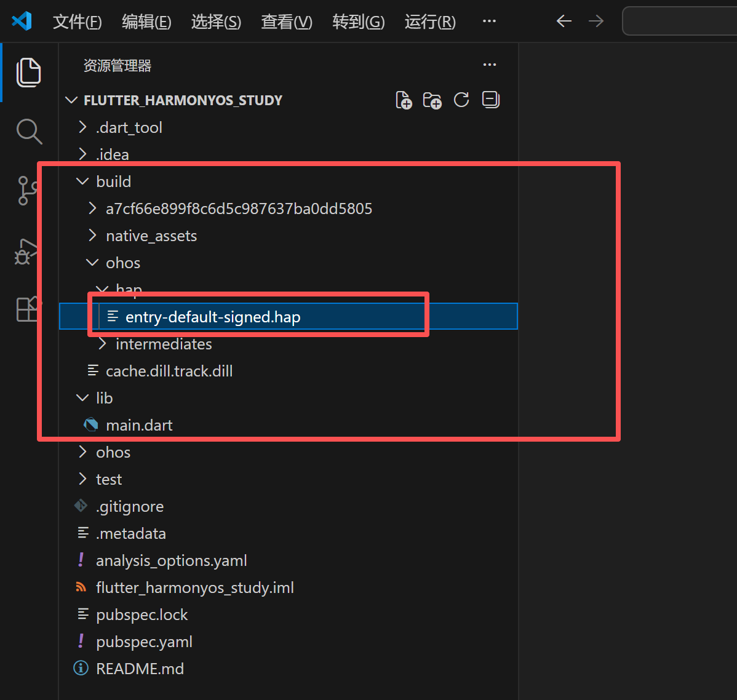737x700 pixels.
Task: Click the git icon beside .gitignore
Action: (x=81, y=506)
